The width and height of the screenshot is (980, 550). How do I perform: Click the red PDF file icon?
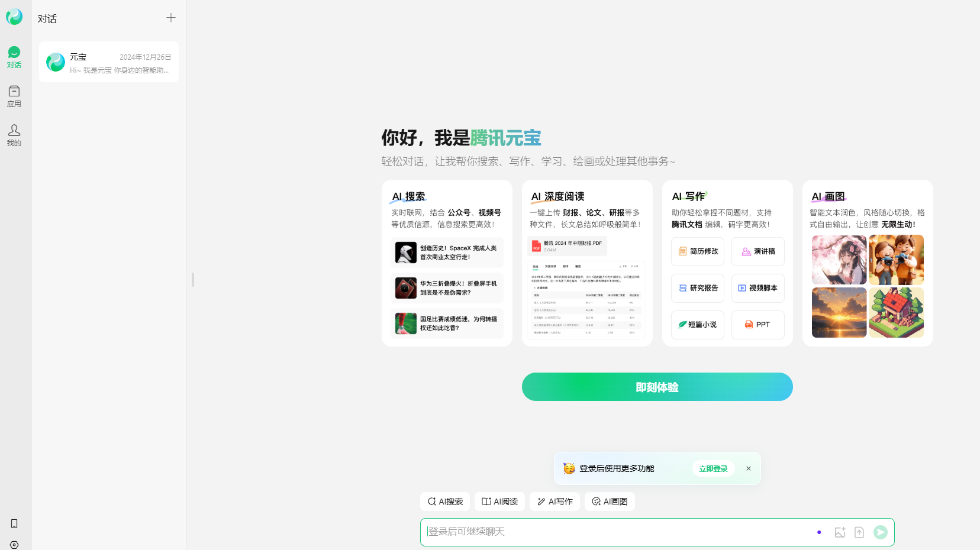click(x=536, y=246)
